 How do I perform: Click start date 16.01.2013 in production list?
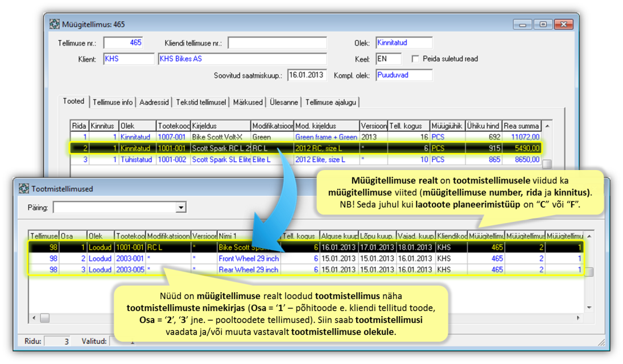[x=339, y=247]
